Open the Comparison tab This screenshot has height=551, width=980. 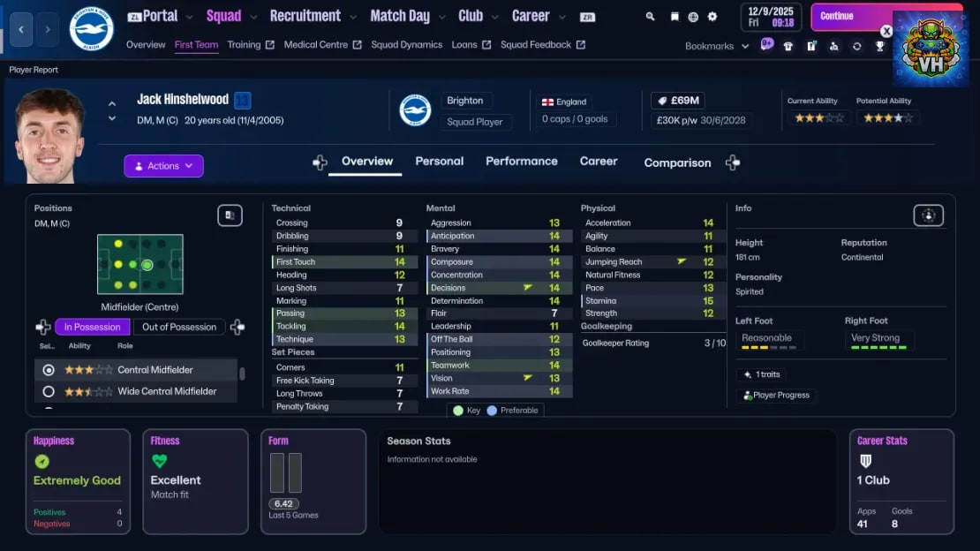click(677, 162)
